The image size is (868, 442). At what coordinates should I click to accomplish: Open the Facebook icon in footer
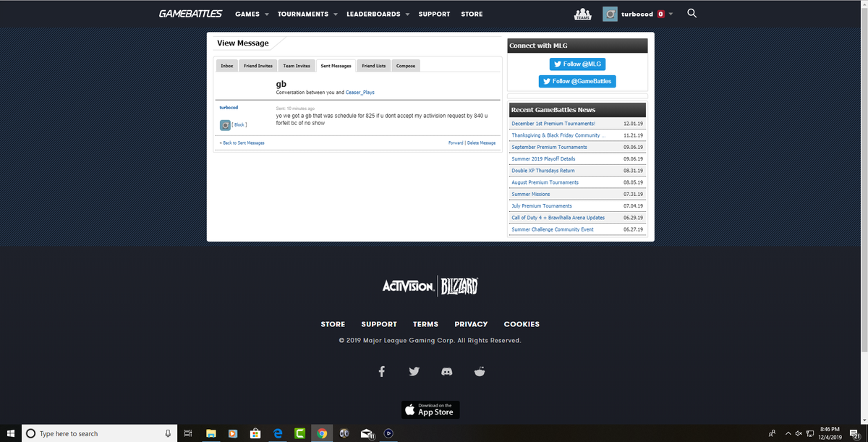382,371
